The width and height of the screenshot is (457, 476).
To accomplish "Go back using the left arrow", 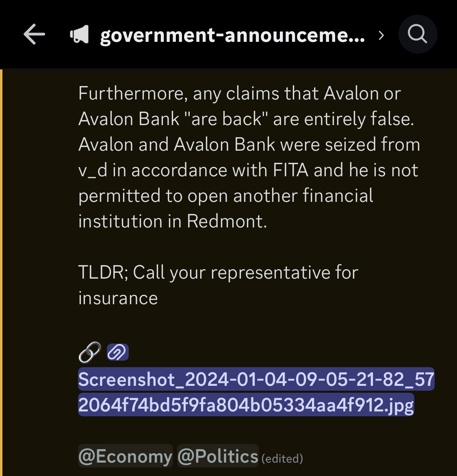I will (x=34, y=34).
